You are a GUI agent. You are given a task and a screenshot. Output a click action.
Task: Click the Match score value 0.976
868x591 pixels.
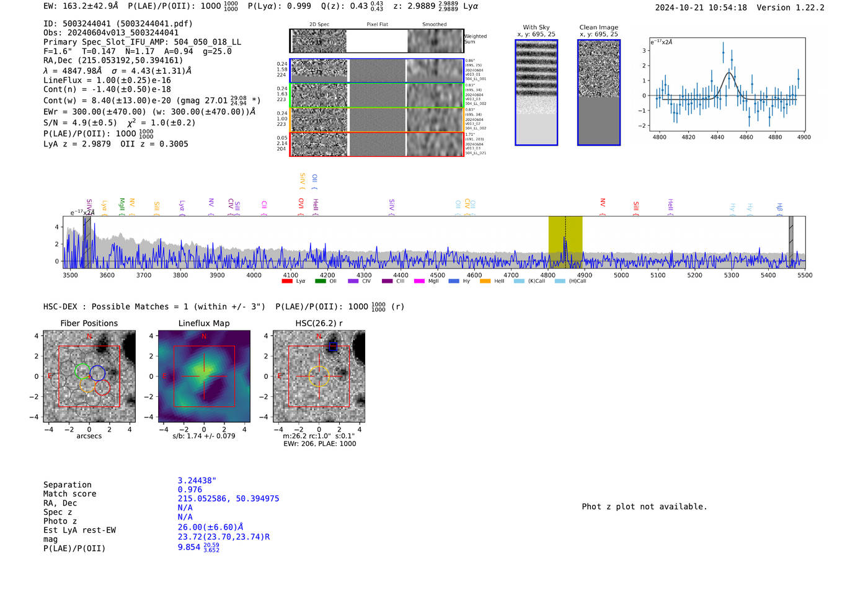[190, 490]
